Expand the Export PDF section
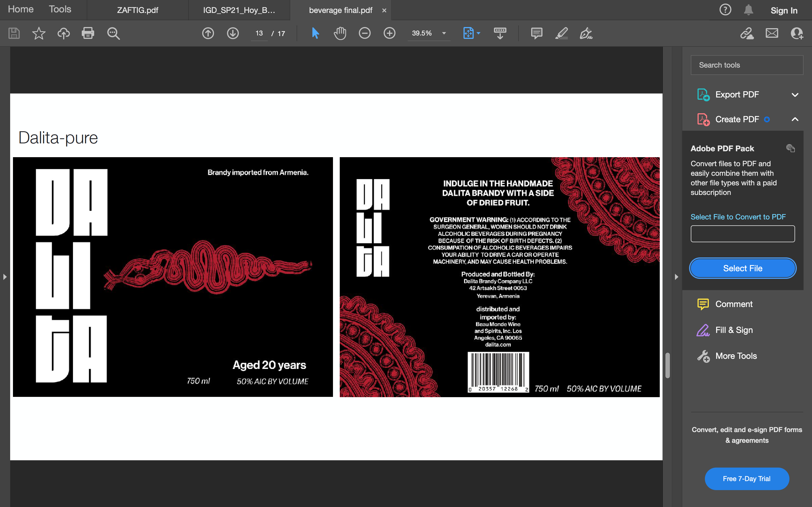The image size is (812, 507). point(795,95)
